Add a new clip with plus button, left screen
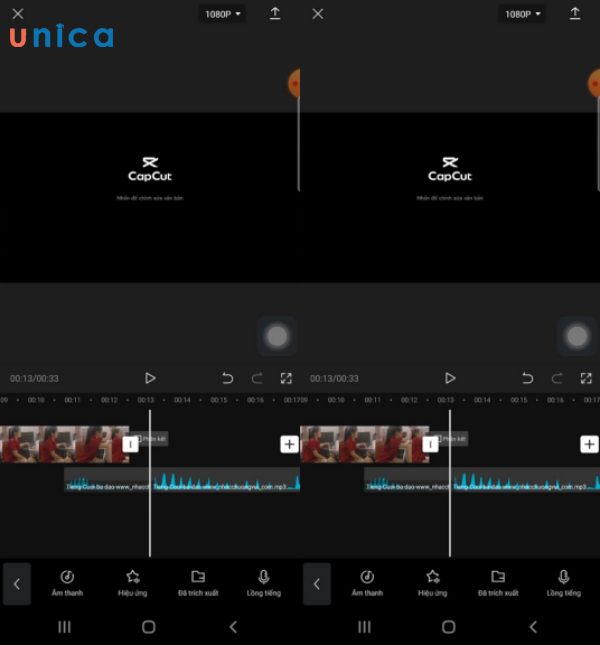This screenshot has width=600, height=645. 290,444
